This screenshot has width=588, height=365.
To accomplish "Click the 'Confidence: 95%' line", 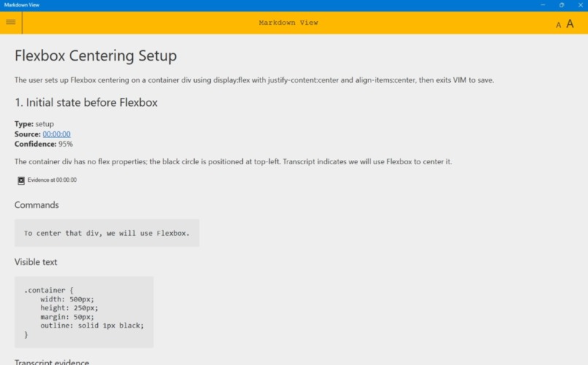I will click(x=44, y=144).
